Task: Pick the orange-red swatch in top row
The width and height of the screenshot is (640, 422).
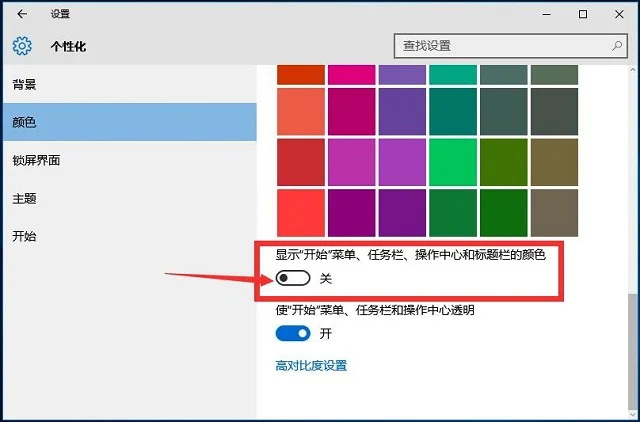Action: [301, 75]
